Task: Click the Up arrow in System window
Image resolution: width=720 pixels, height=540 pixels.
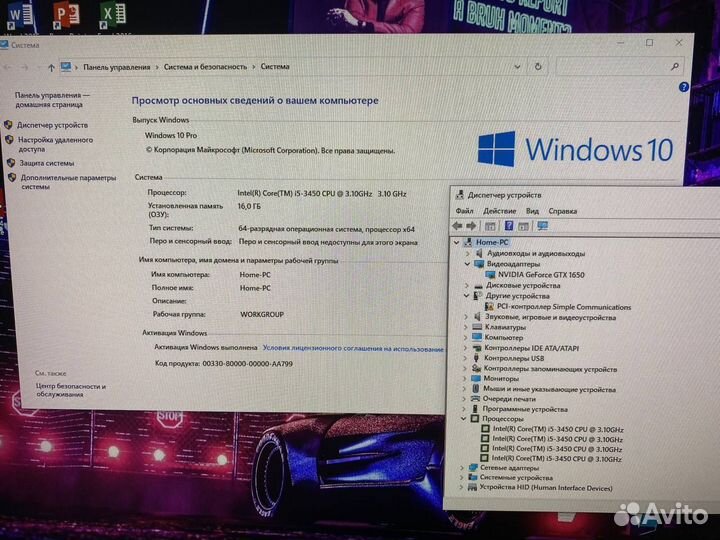Action: point(51,68)
